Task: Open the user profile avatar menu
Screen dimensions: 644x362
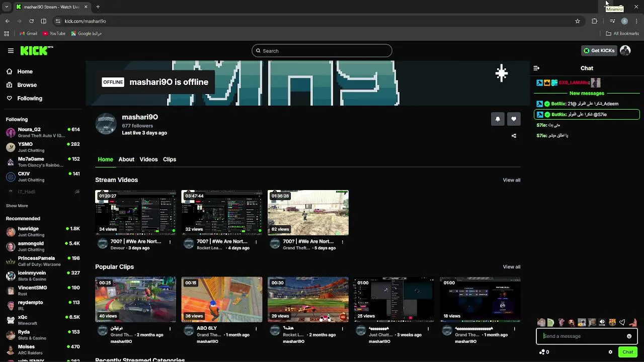Action: pos(625,51)
